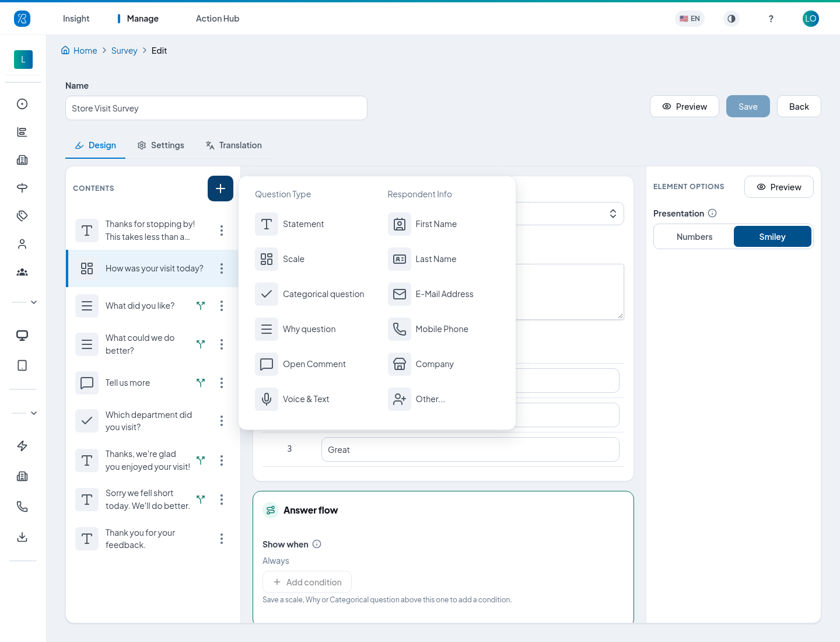This screenshot has height=642, width=840.
Task: Click the Back button
Action: pyautogui.click(x=799, y=106)
